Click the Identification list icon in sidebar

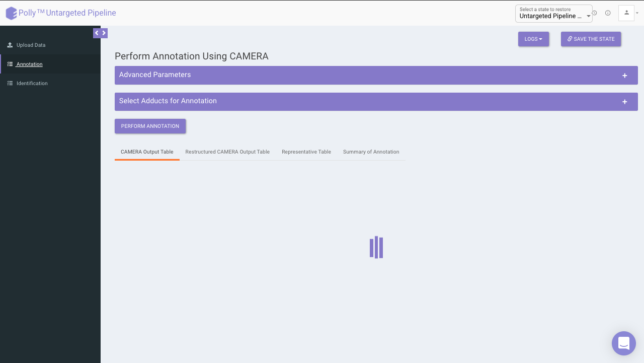(10, 83)
